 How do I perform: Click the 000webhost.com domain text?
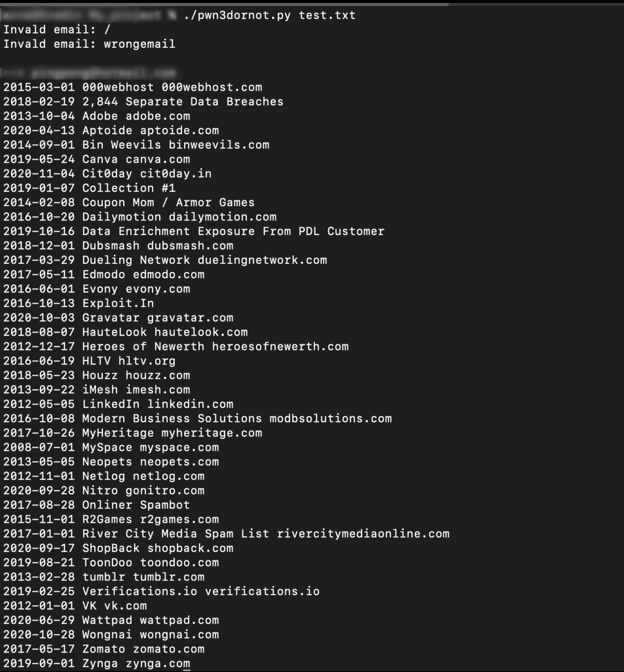211,87
